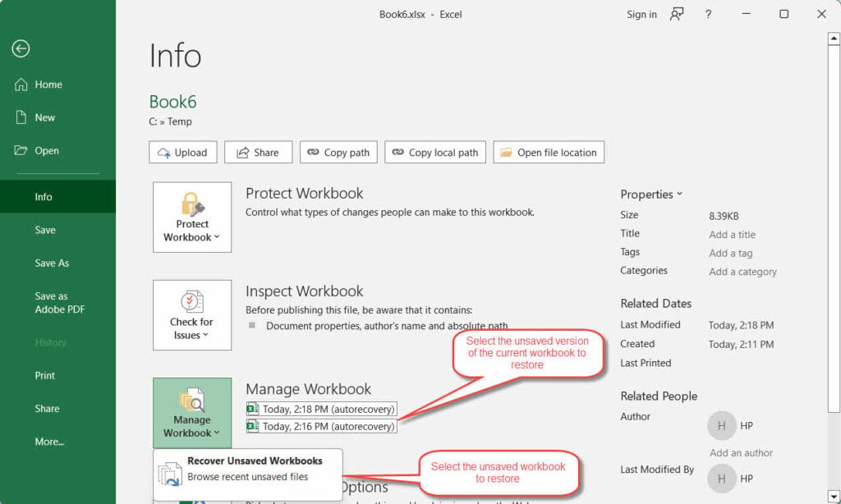Open the 2:16 PM autorecovery version
This screenshot has height=504, width=841.
(322, 426)
